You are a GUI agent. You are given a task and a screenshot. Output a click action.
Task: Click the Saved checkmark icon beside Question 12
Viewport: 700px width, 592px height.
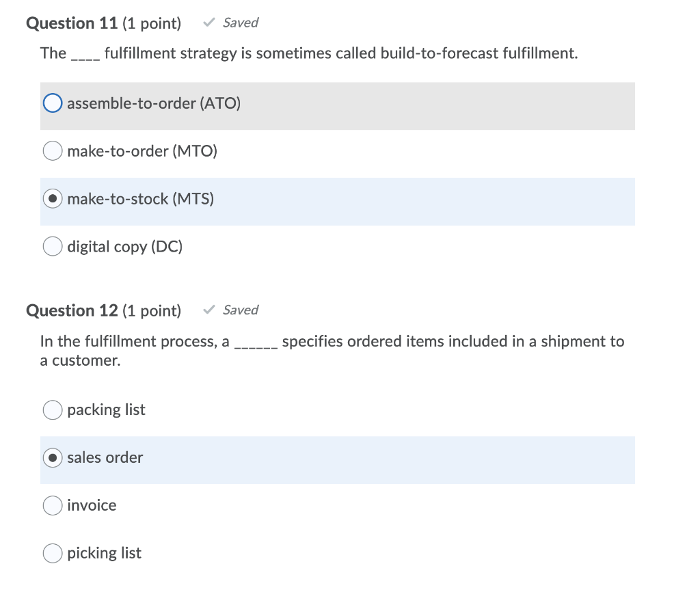coord(208,309)
